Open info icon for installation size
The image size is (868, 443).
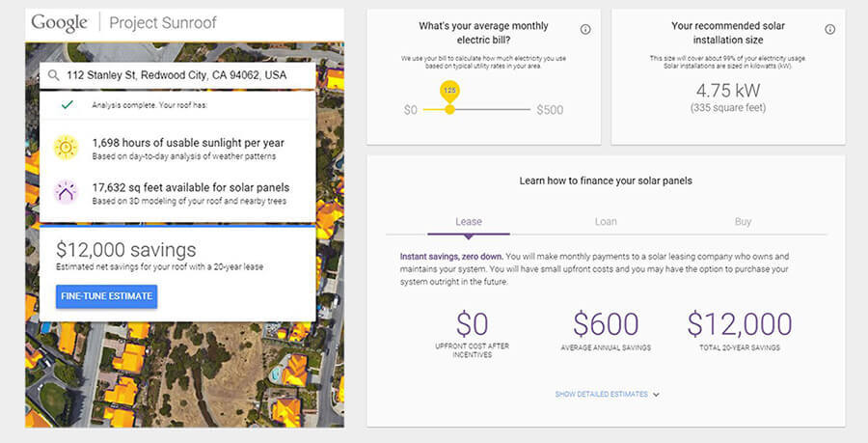(829, 30)
